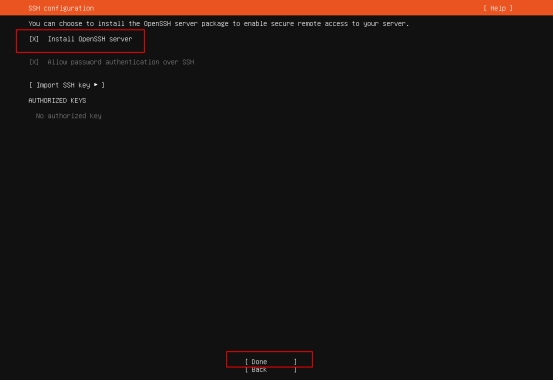Open the Help menu in header
Screen dimensions: 553x381
coord(498,8)
